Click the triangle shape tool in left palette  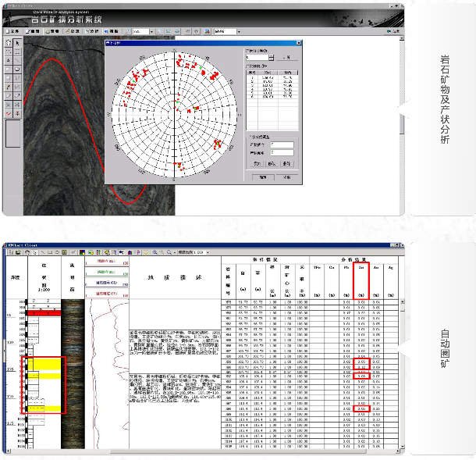9,60
